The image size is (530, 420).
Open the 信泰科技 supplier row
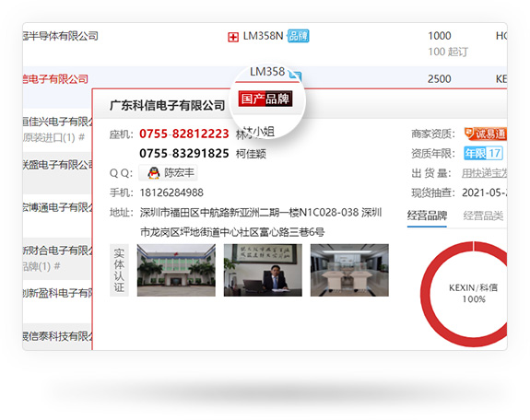(57, 336)
